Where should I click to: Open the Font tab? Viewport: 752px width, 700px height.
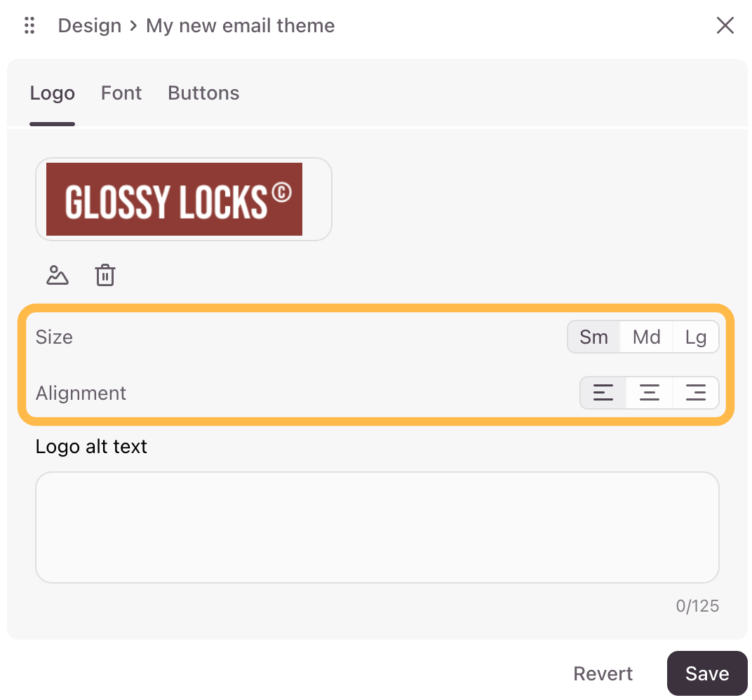point(121,93)
